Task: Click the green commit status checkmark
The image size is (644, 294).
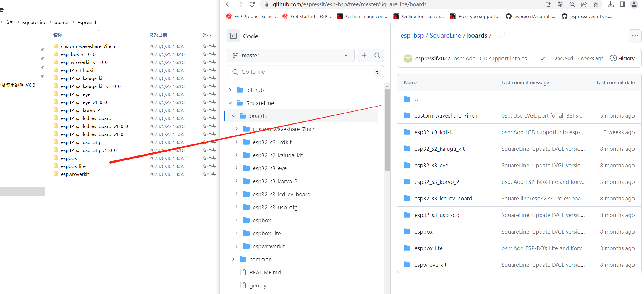Action: (543, 58)
